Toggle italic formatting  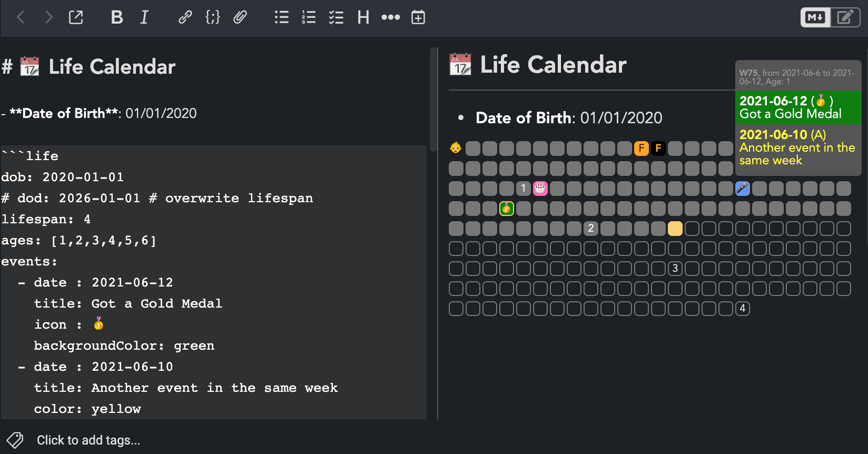click(144, 17)
